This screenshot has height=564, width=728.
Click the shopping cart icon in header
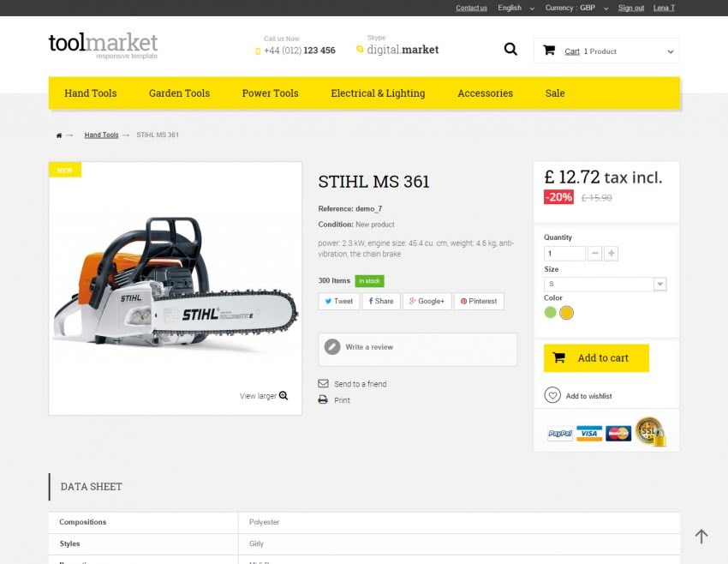pos(549,50)
